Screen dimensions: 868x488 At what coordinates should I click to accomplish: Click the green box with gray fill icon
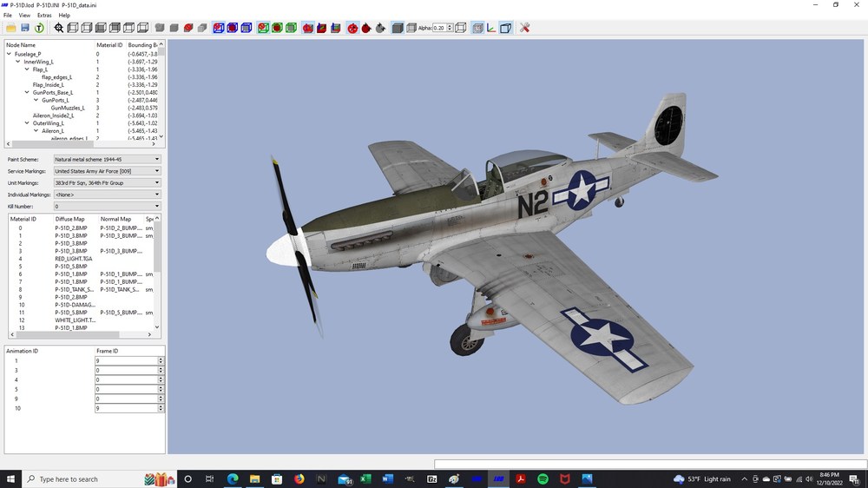click(x=291, y=28)
